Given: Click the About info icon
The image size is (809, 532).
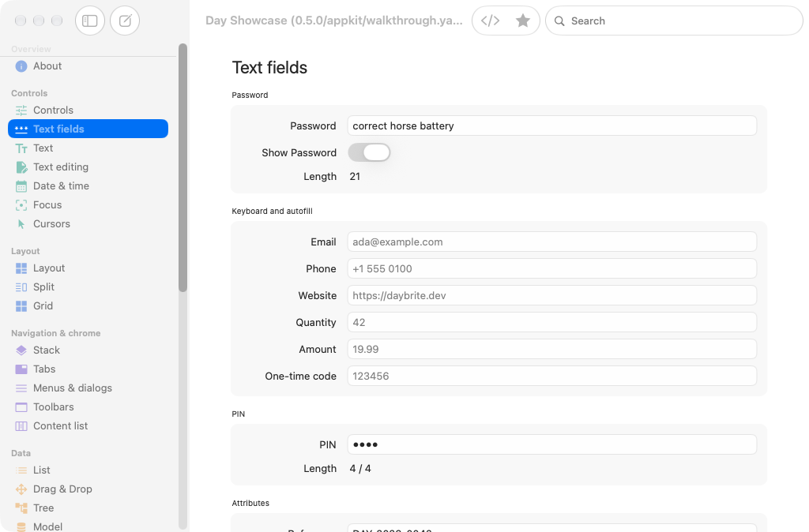Looking at the screenshot, I should 21,66.
